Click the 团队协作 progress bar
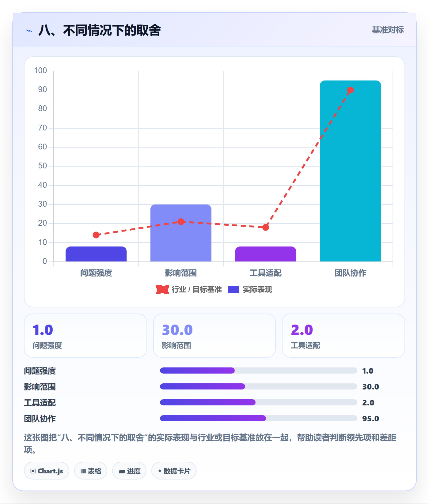 pyautogui.click(x=259, y=418)
